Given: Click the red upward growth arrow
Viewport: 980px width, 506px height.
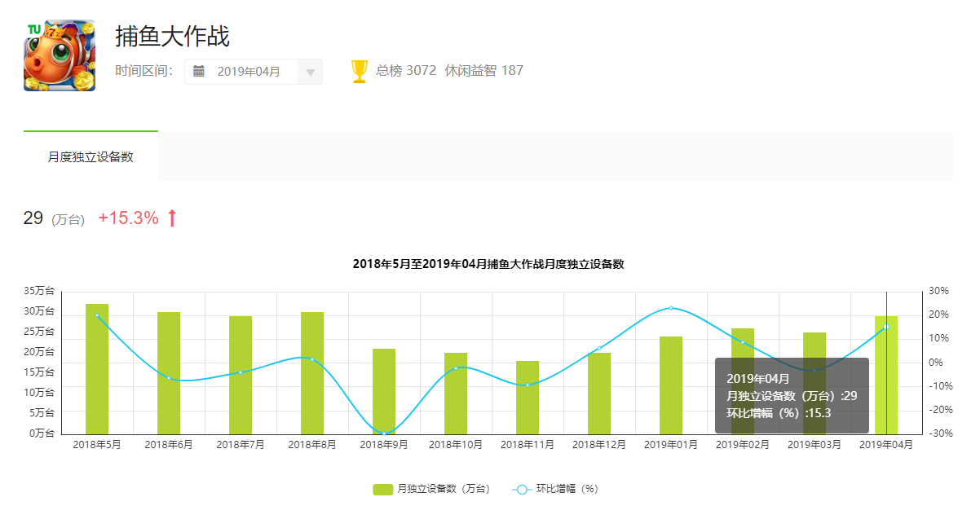Looking at the screenshot, I should pos(171,218).
